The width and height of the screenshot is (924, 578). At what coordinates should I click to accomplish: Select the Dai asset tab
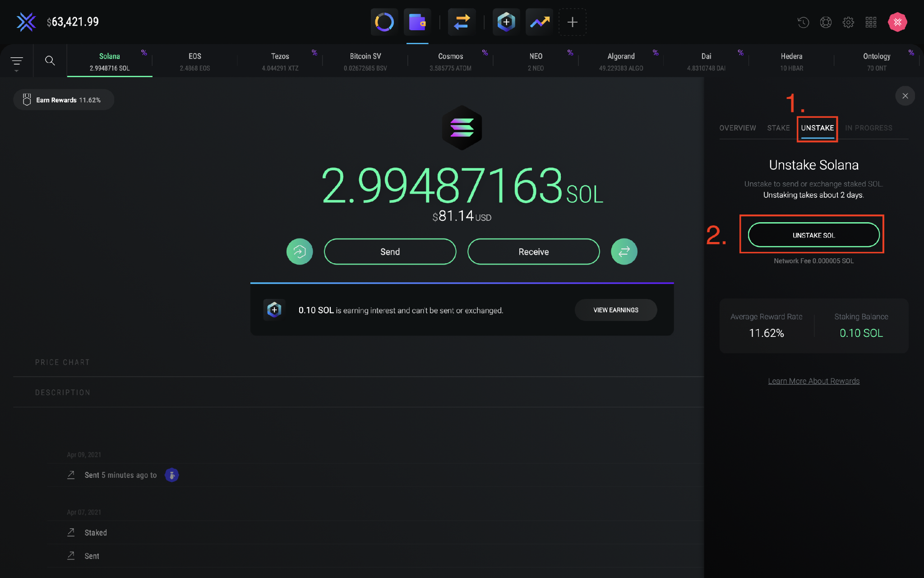point(707,61)
